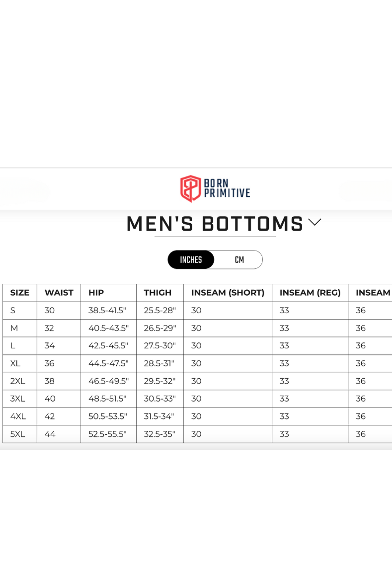Switch units to CM
This screenshot has width=392, height=578.
(239, 260)
